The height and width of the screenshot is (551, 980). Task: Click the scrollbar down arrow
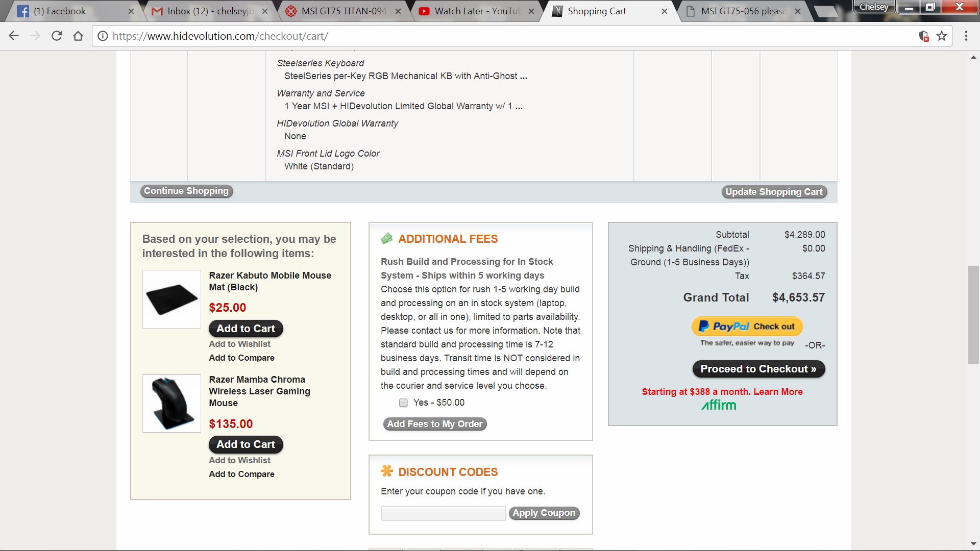pos(973,544)
